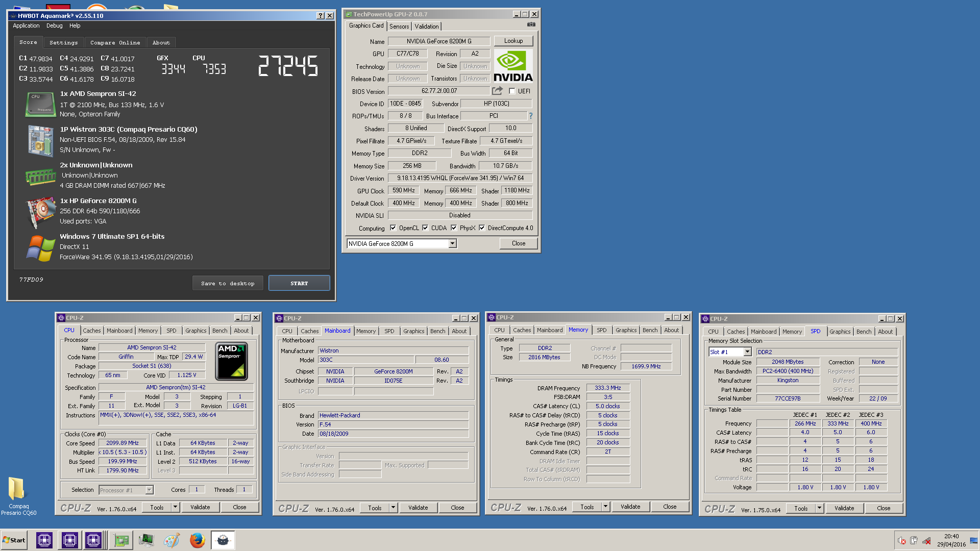Switch to Bench tab in CPU-Z Mainboard window
The image size is (980, 551).
[437, 331]
